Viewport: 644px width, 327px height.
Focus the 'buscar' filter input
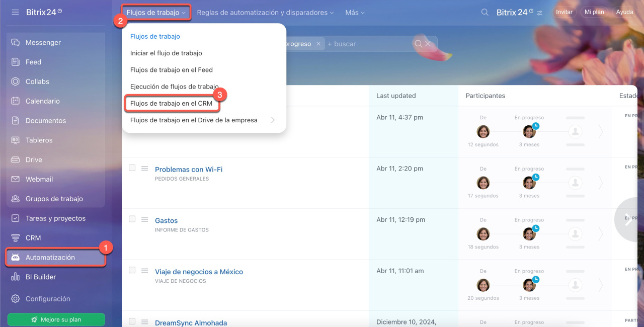click(x=369, y=44)
